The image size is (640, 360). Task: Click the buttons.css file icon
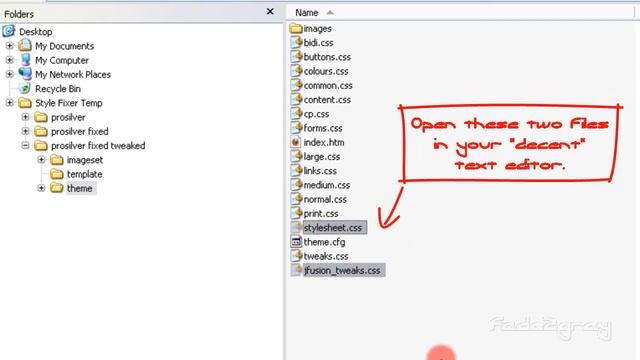pos(296,56)
